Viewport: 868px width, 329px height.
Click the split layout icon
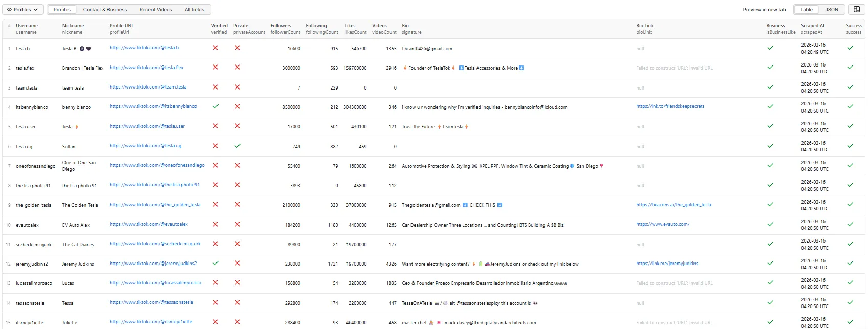pos(857,9)
